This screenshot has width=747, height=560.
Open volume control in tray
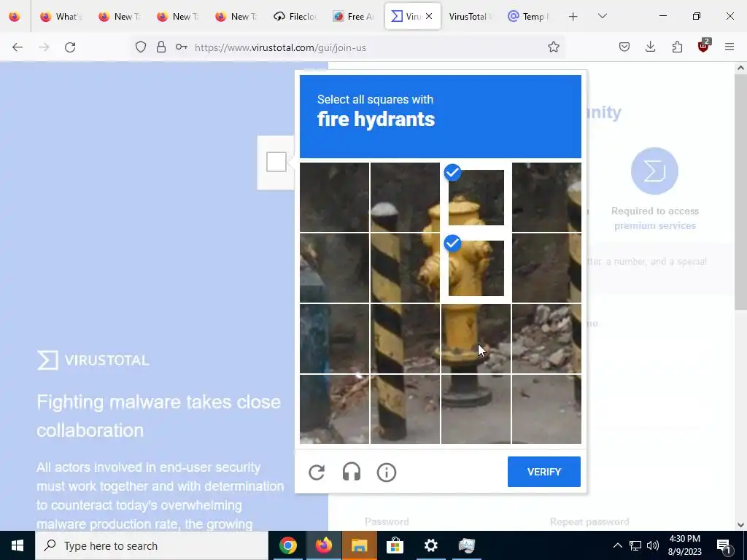(653, 545)
